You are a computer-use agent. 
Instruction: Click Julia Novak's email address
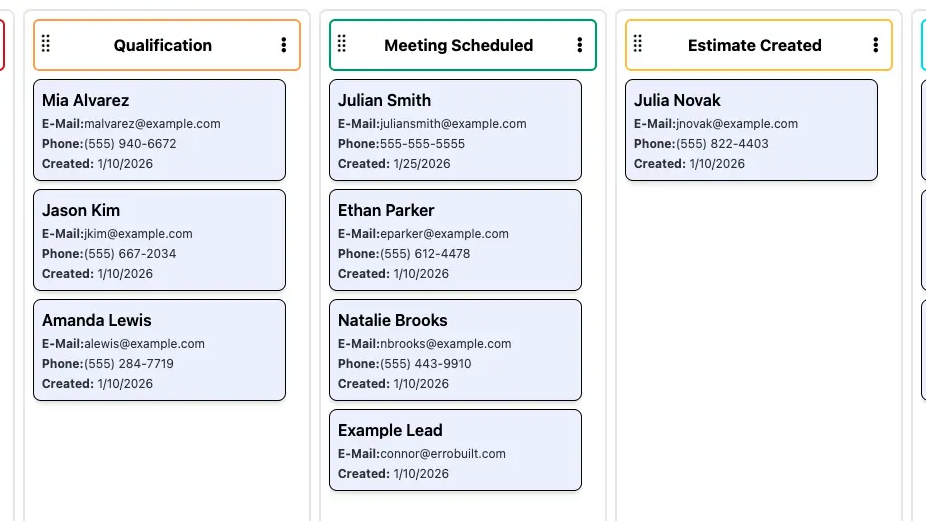point(737,124)
